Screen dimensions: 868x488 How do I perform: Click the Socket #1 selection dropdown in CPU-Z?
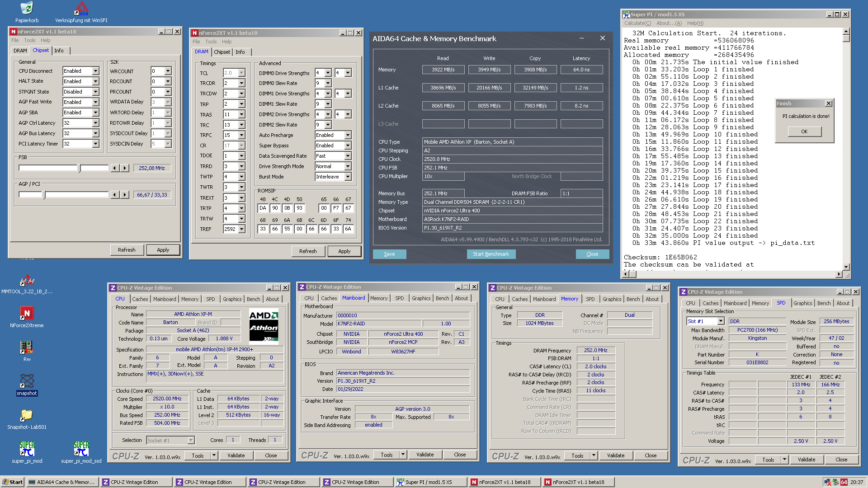point(170,440)
